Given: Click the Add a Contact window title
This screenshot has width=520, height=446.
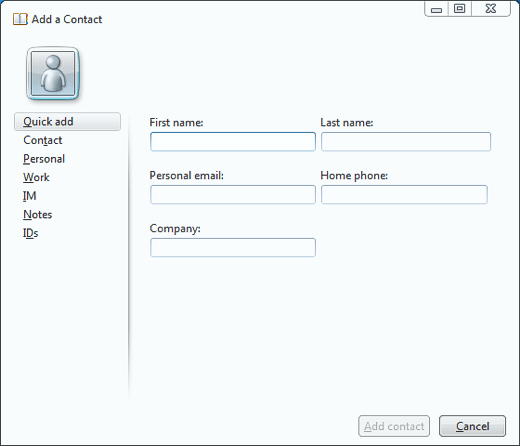Looking at the screenshot, I should (67, 19).
